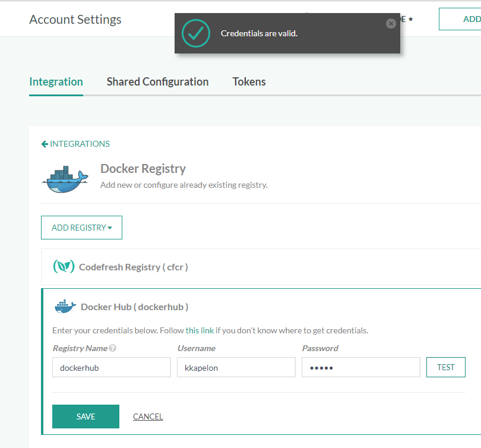Screen dimensions: 481x448
Task: Click the Username field containing kkapelon
Action: (236, 367)
